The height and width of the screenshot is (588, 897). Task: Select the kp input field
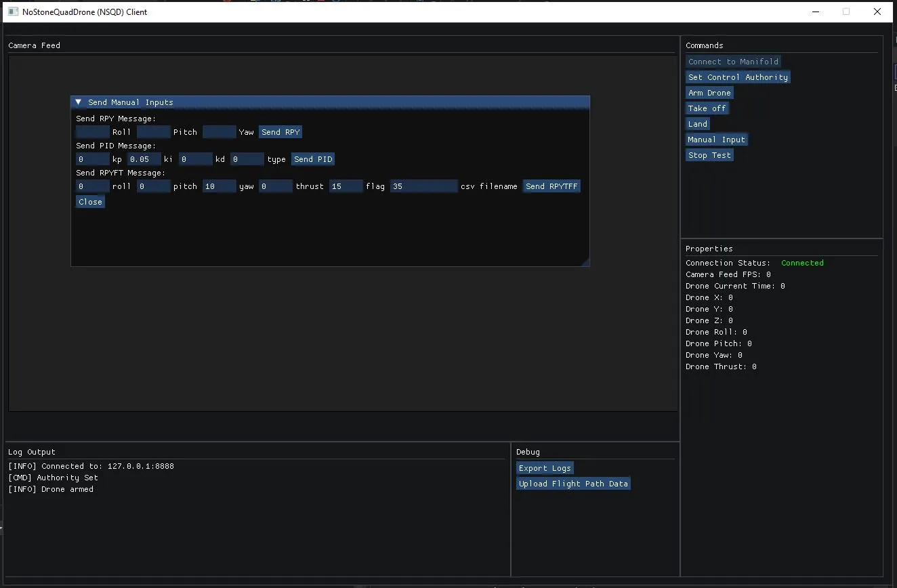pyautogui.click(x=93, y=159)
